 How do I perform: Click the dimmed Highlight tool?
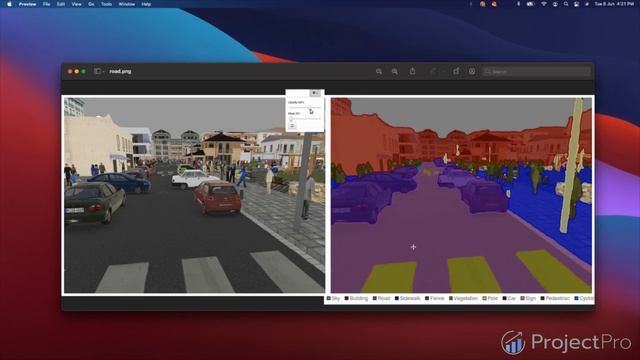(x=433, y=71)
